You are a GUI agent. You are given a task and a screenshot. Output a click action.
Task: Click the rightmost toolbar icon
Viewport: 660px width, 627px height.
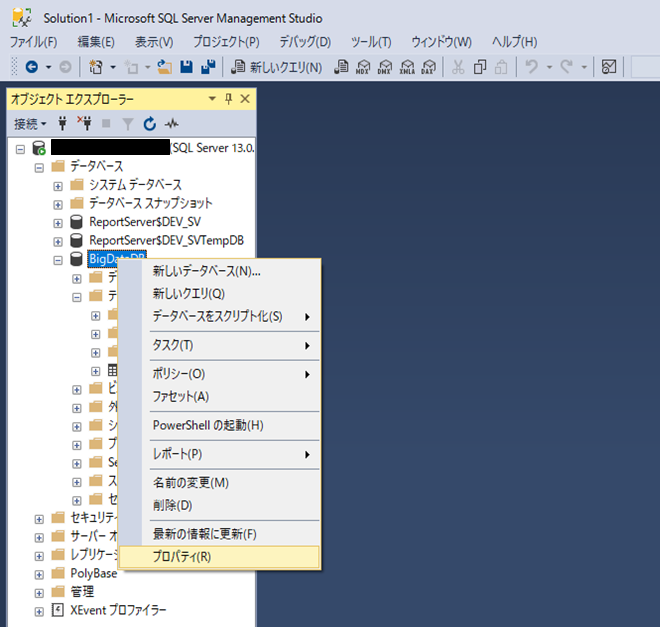click(x=609, y=67)
